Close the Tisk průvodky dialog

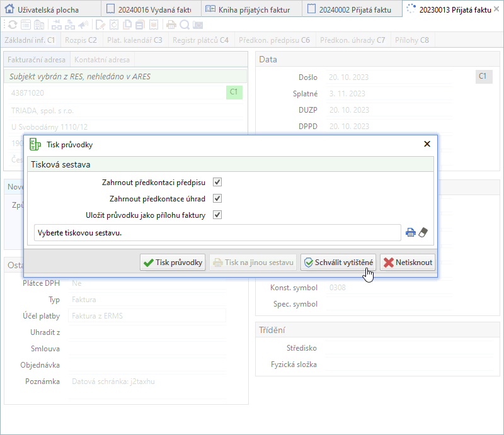click(x=427, y=144)
